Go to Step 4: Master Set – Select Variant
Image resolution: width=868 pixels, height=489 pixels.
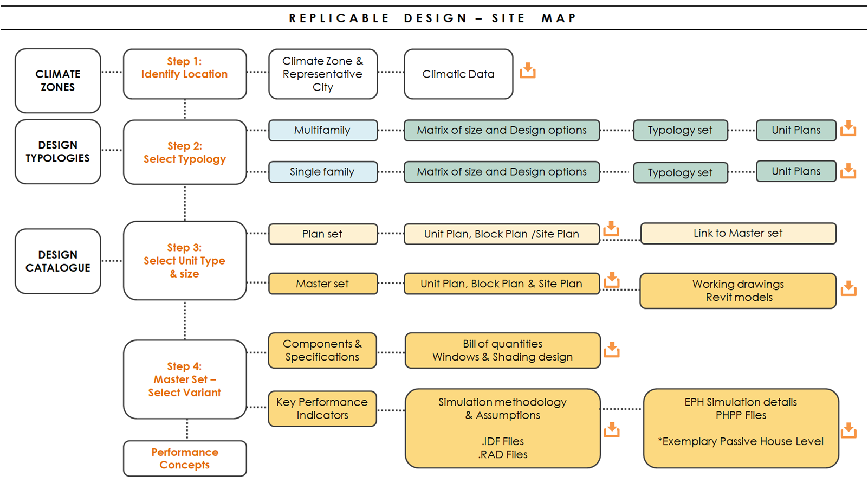185,379
